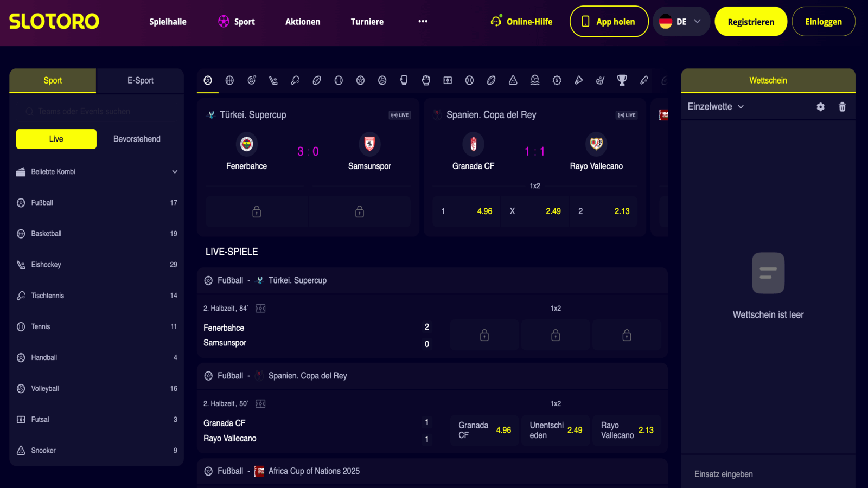Select the table tennis paddle icon
Image resolution: width=868 pixels, height=488 pixels.
coord(295,80)
